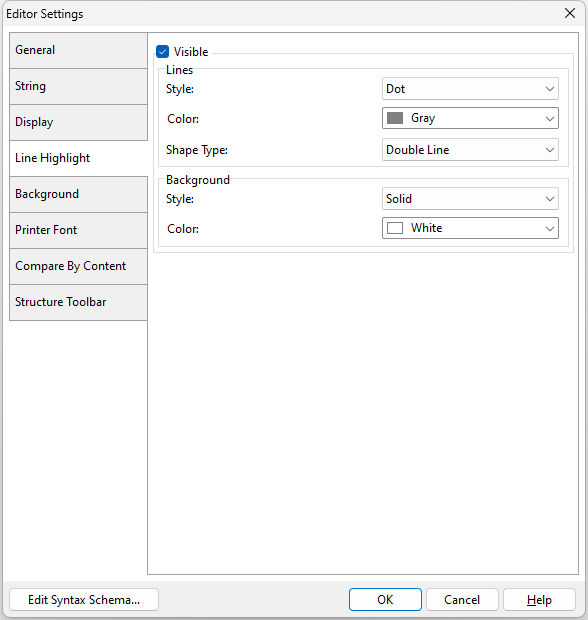Click the Cancel button

pyautogui.click(x=462, y=600)
